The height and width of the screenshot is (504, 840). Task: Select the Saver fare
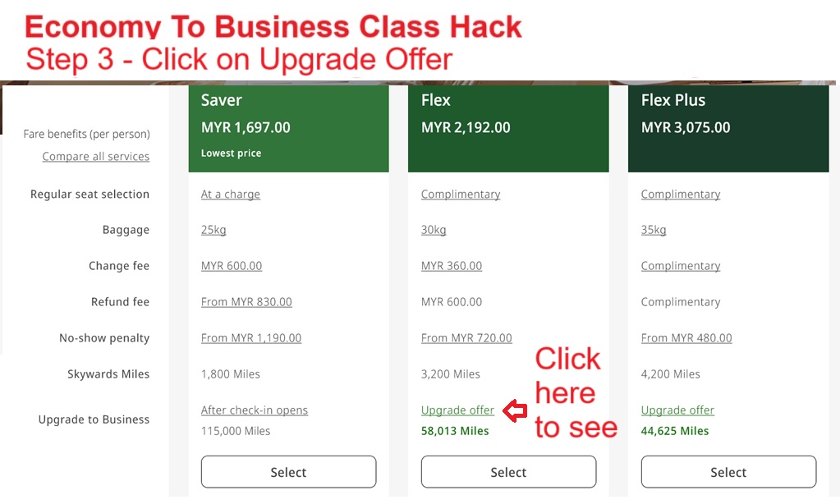pyautogui.click(x=288, y=472)
